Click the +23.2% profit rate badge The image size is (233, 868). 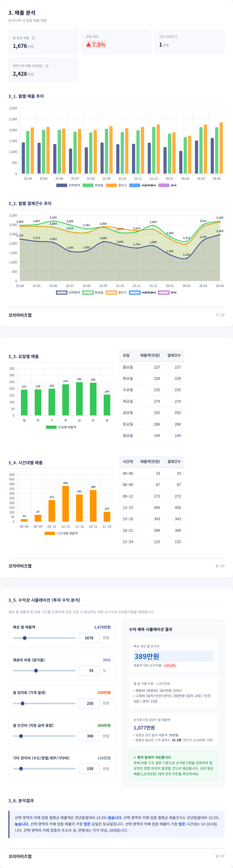[x=170, y=665]
